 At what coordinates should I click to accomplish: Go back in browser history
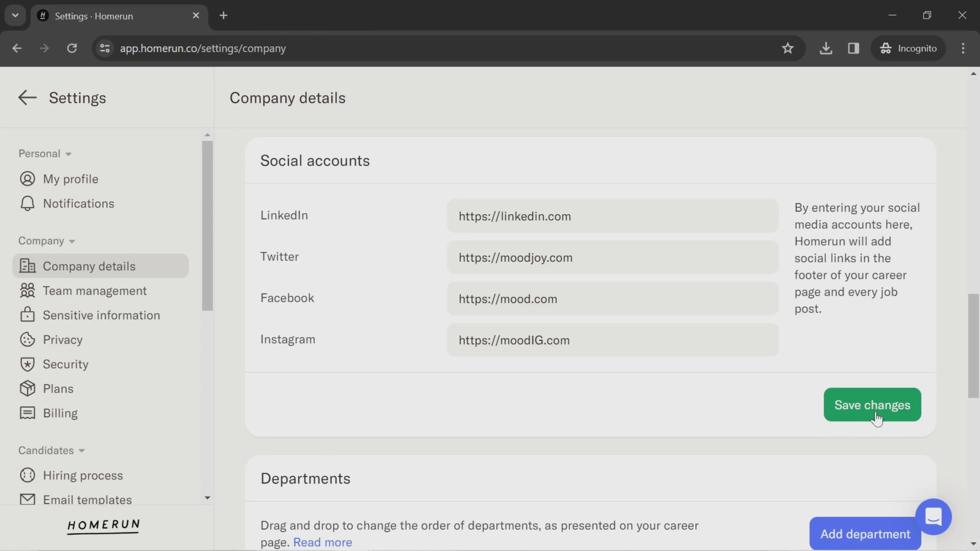[x=17, y=48]
